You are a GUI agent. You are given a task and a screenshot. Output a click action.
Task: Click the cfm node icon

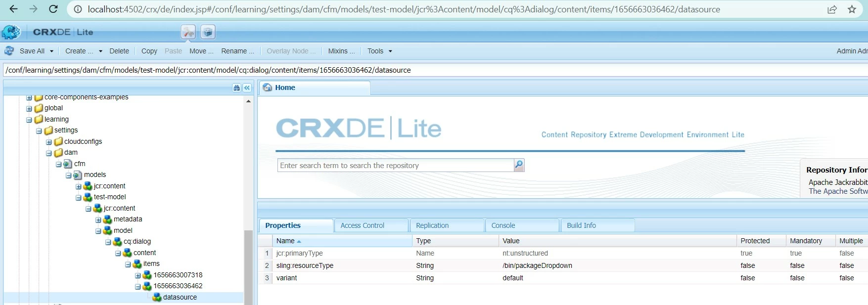[x=68, y=164]
